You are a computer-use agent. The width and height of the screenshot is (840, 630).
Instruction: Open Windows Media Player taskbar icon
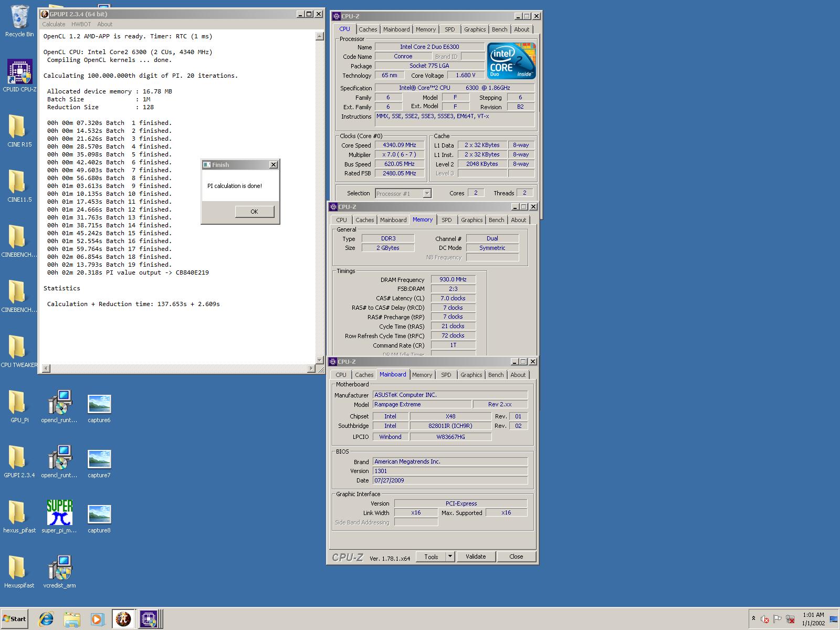(97, 619)
